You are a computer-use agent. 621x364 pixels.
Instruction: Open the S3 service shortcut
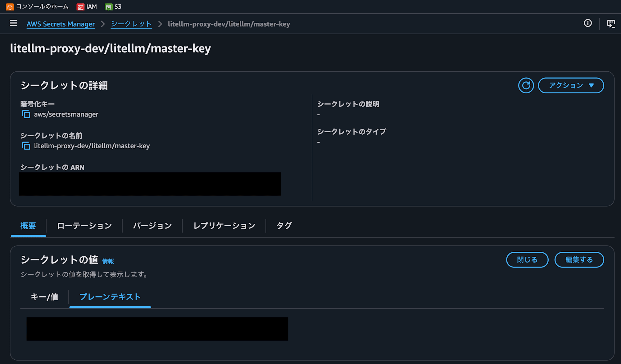pyautogui.click(x=113, y=7)
